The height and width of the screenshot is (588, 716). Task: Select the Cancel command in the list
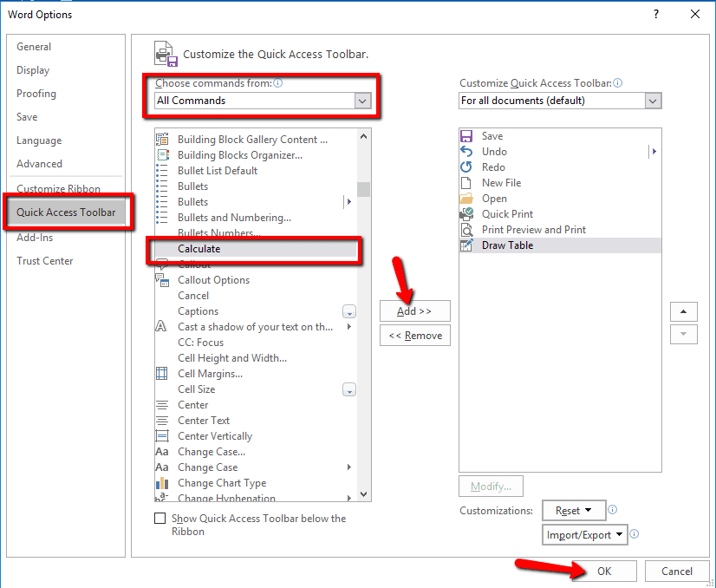[256, 296]
